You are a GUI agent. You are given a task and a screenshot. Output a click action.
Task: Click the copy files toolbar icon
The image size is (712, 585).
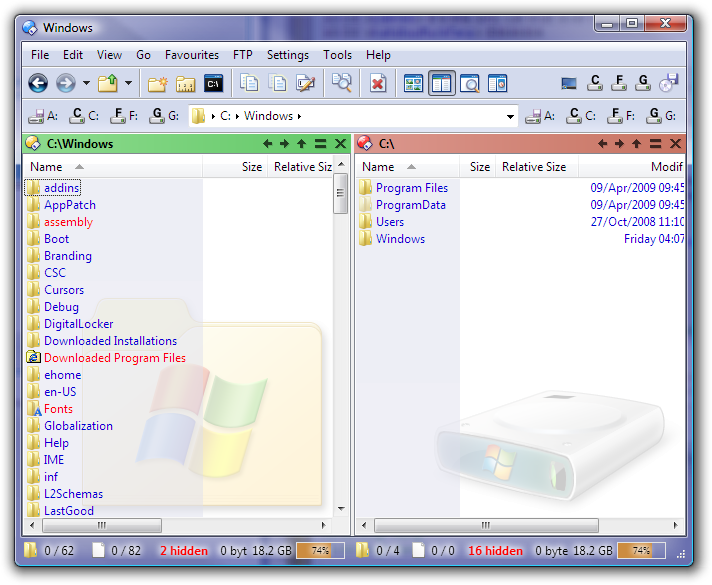pyautogui.click(x=249, y=84)
